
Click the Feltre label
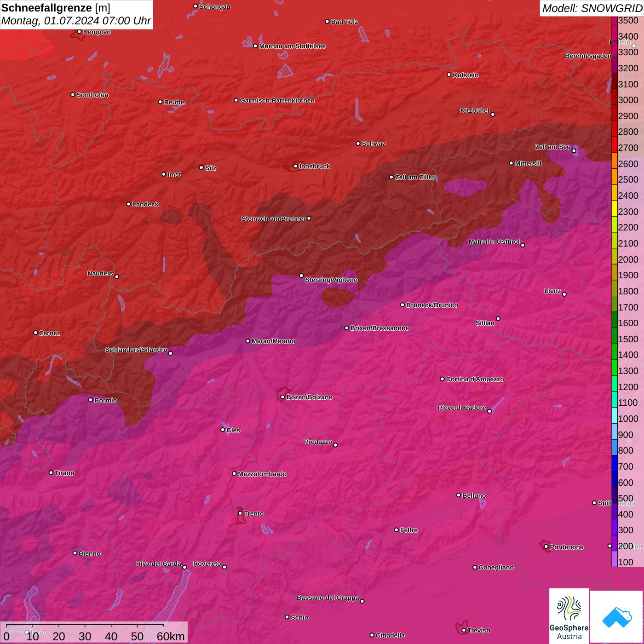click(x=408, y=530)
